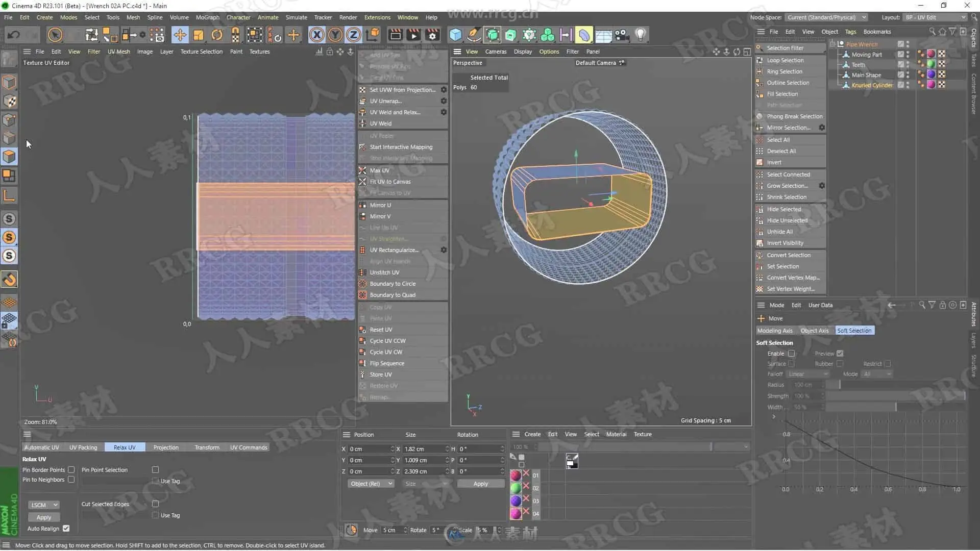The height and width of the screenshot is (551, 980).
Task: Click the Light bulb icon
Action: 640,35
